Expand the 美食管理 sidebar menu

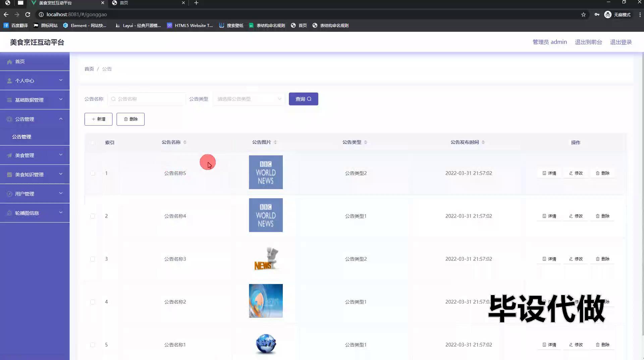(x=35, y=155)
